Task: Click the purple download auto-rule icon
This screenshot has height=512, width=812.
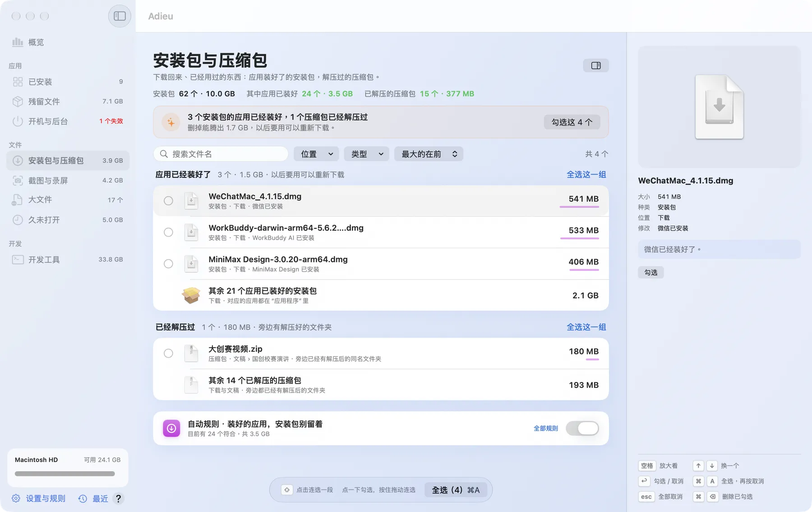Action: pyautogui.click(x=171, y=428)
